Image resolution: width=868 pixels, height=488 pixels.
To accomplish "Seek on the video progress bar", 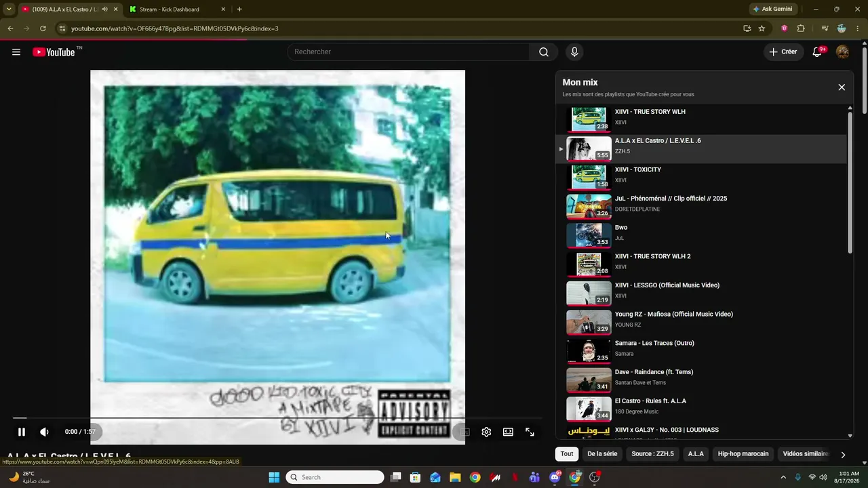I will pos(277,418).
